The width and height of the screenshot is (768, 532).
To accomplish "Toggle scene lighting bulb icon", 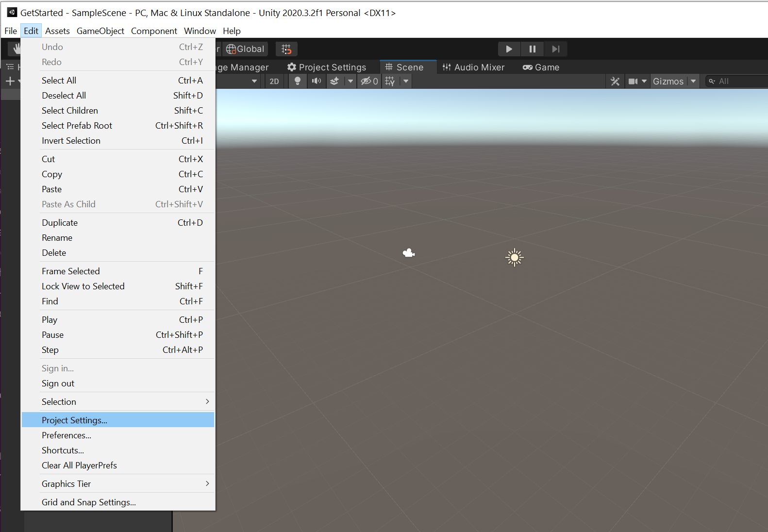I will (x=298, y=81).
